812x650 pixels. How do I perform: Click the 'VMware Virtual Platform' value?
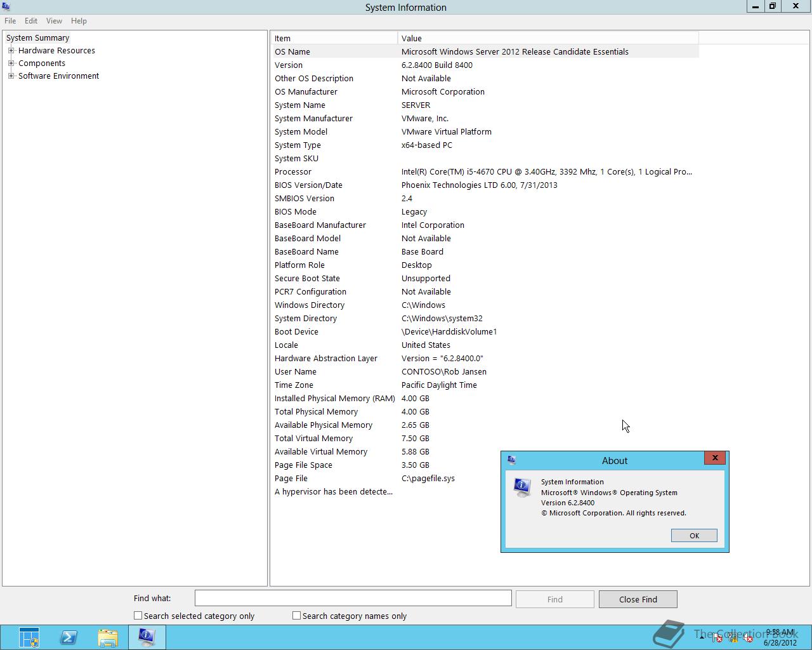[447, 131]
